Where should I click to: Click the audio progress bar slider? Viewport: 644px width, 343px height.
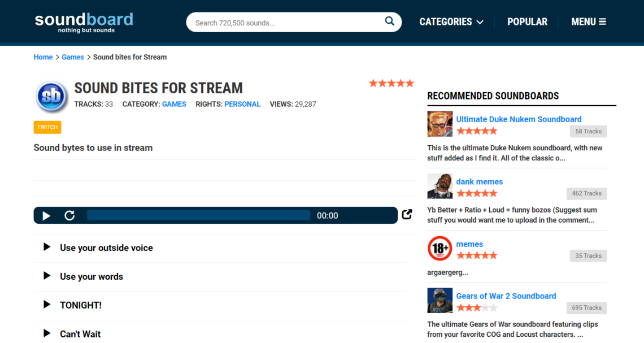pos(199,215)
